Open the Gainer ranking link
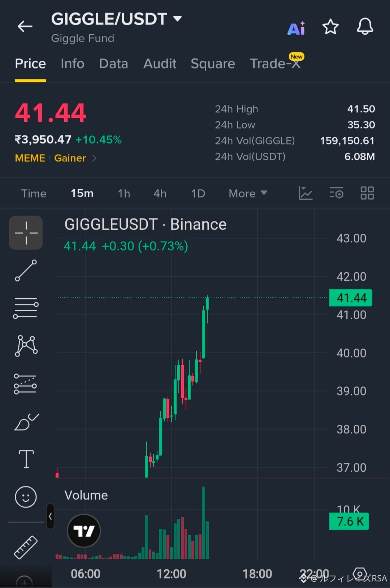This screenshot has width=390, height=588. point(70,158)
